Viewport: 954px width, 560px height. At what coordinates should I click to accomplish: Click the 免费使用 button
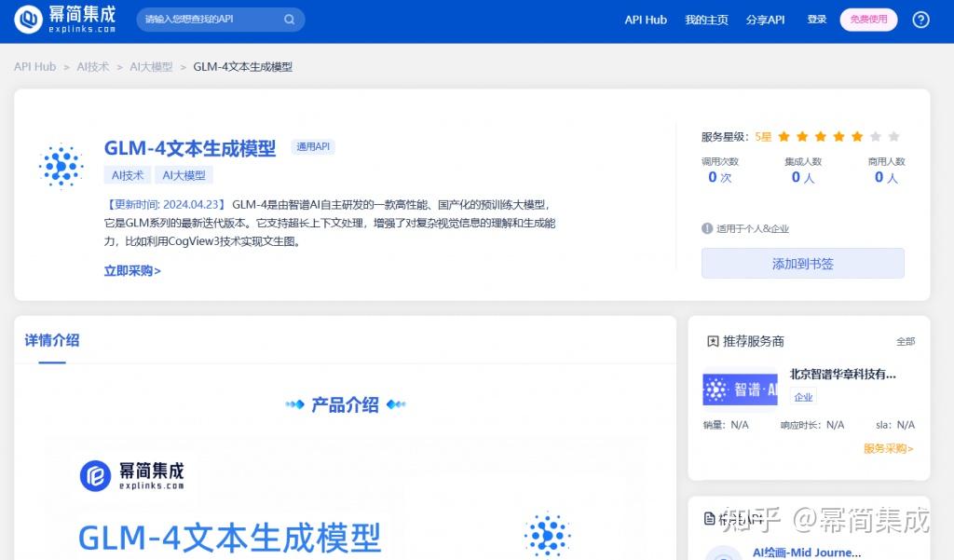(x=867, y=19)
